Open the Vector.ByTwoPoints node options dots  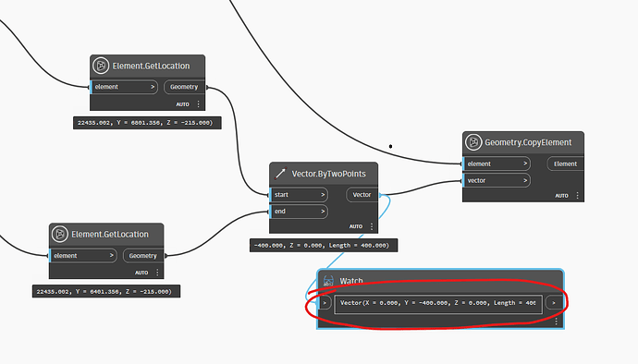372,226
